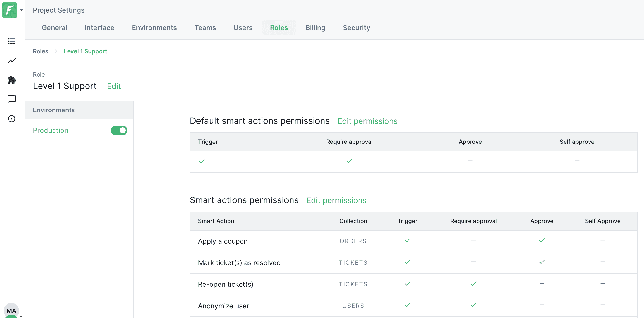Open the activity history icon
The height and width of the screenshot is (318, 644).
11,119
